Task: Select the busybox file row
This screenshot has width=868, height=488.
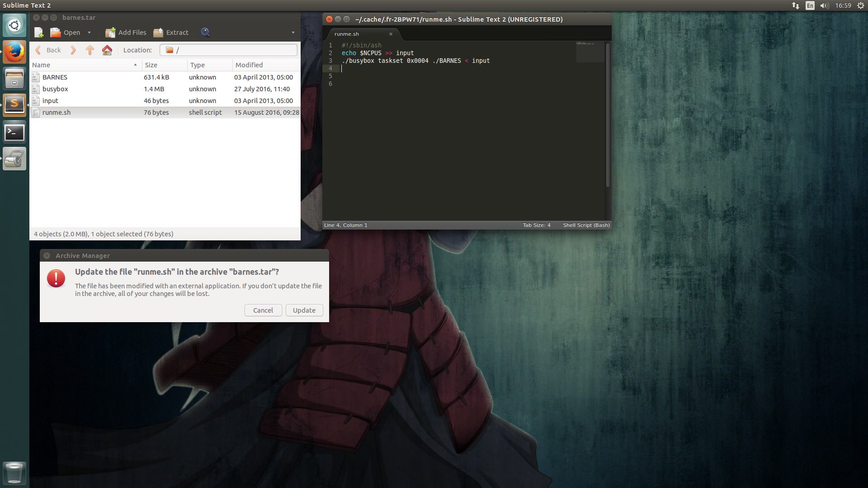Action: [55, 89]
